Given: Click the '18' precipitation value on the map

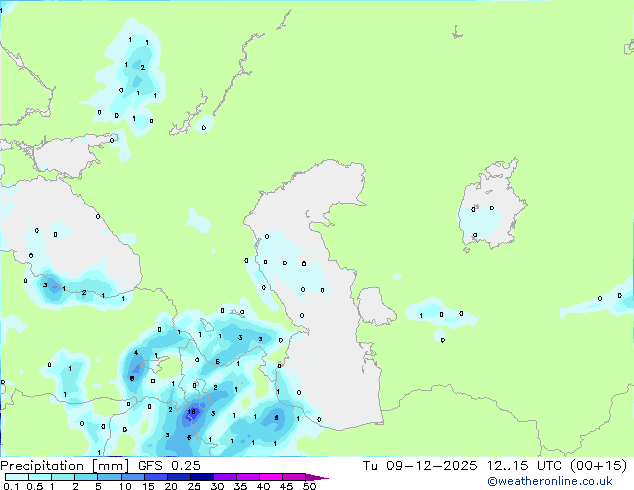Looking at the screenshot, I should (x=192, y=412).
